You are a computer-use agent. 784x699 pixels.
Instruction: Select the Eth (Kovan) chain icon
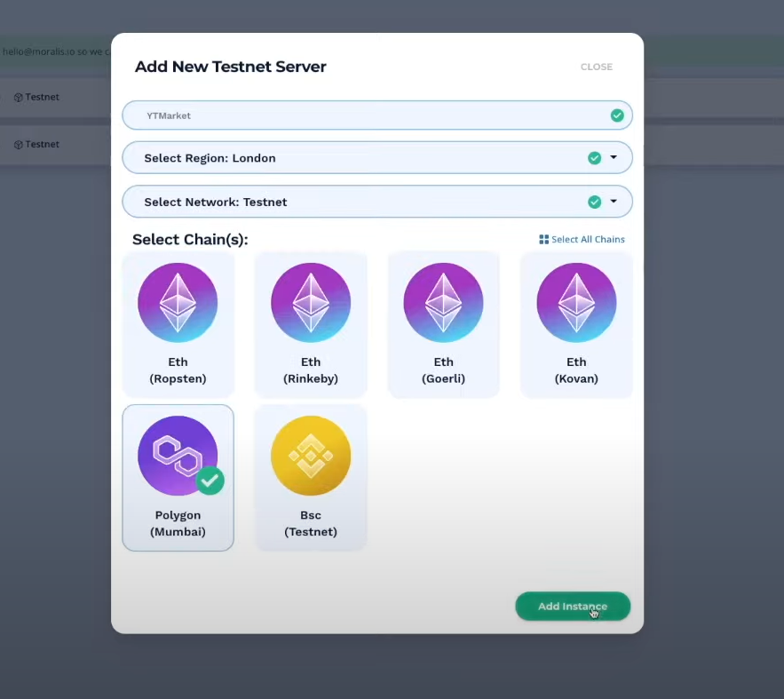576,303
